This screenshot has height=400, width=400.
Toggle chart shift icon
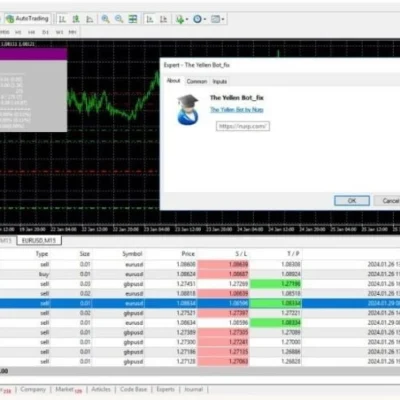click(x=163, y=19)
